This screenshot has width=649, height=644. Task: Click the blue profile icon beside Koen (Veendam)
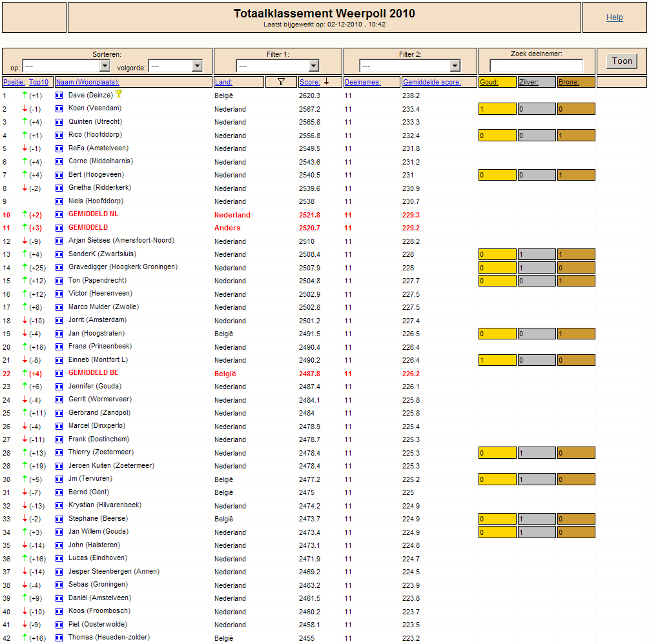tap(59, 109)
